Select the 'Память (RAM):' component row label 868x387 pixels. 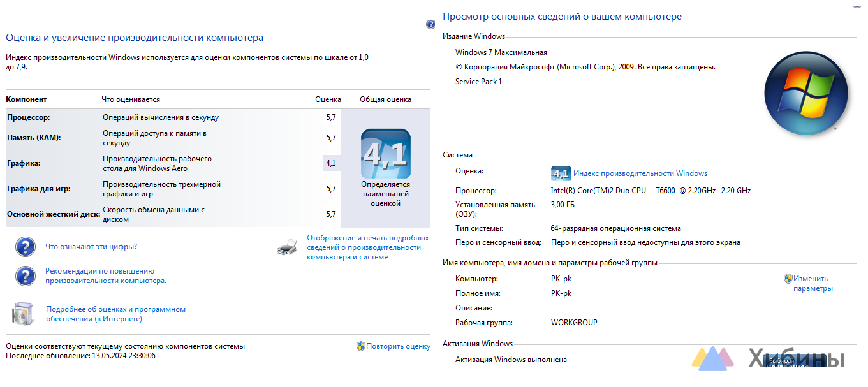(34, 138)
